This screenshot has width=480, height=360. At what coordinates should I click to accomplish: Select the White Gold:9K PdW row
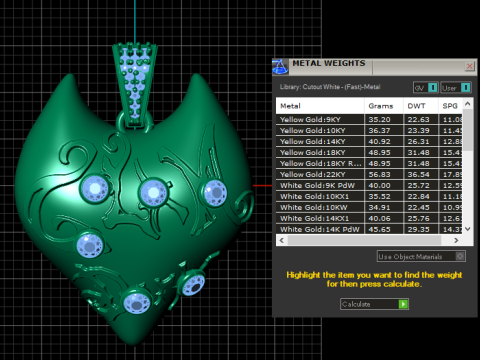(369, 185)
